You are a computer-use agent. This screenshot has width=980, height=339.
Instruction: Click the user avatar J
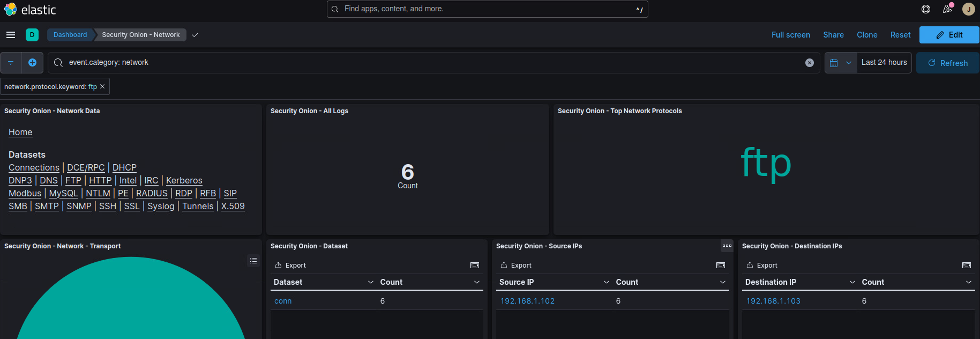(x=968, y=9)
